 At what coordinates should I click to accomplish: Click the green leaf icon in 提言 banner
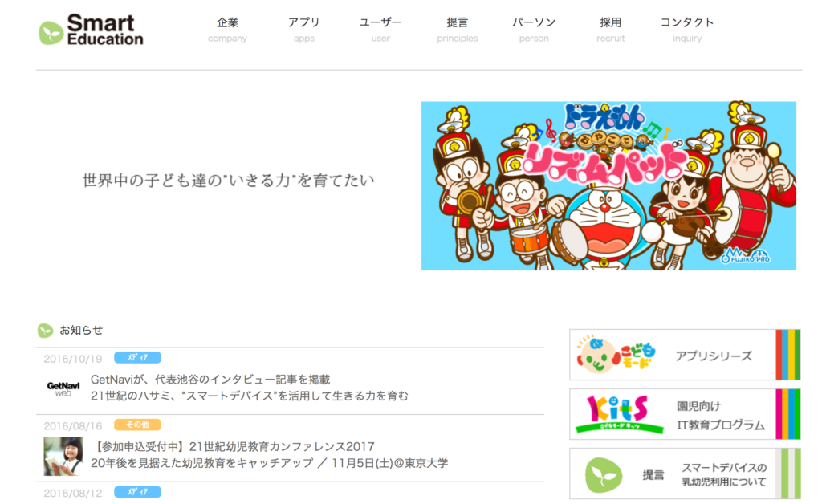[604, 474]
